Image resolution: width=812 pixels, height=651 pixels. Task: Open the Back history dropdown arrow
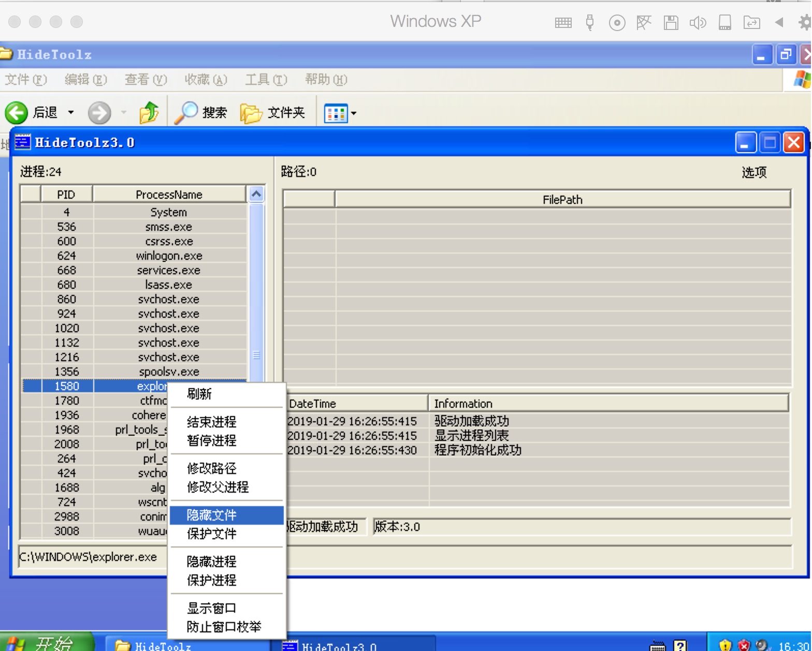(x=71, y=112)
